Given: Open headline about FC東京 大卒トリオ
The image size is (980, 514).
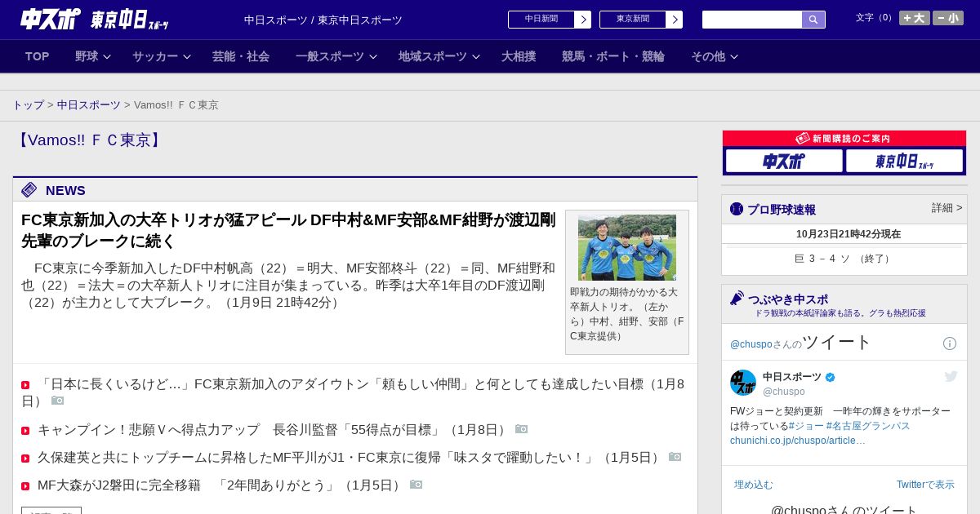Looking at the screenshot, I should pos(288,230).
